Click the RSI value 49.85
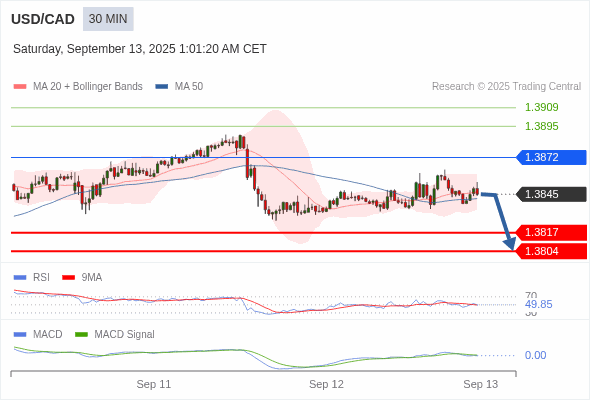This screenshot has height=400, width=590. [x=538, y=304]
